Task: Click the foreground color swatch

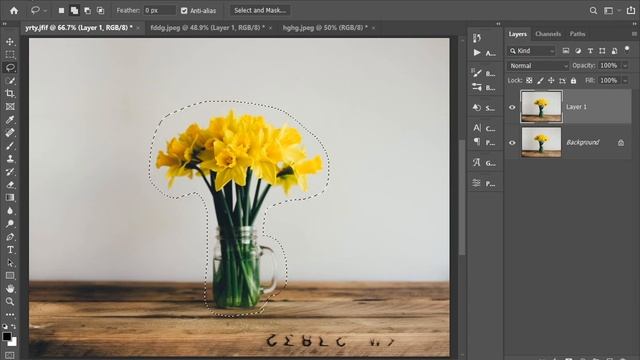Action: [7, 336]
